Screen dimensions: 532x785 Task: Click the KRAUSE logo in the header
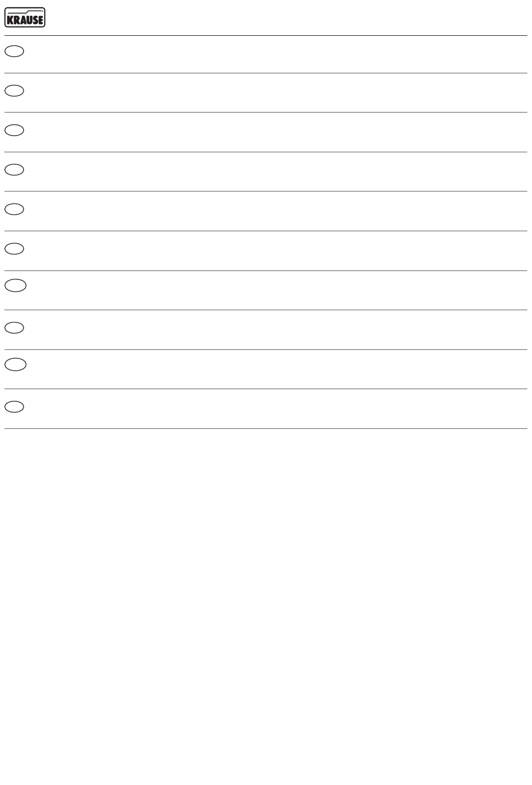point(25,17)
